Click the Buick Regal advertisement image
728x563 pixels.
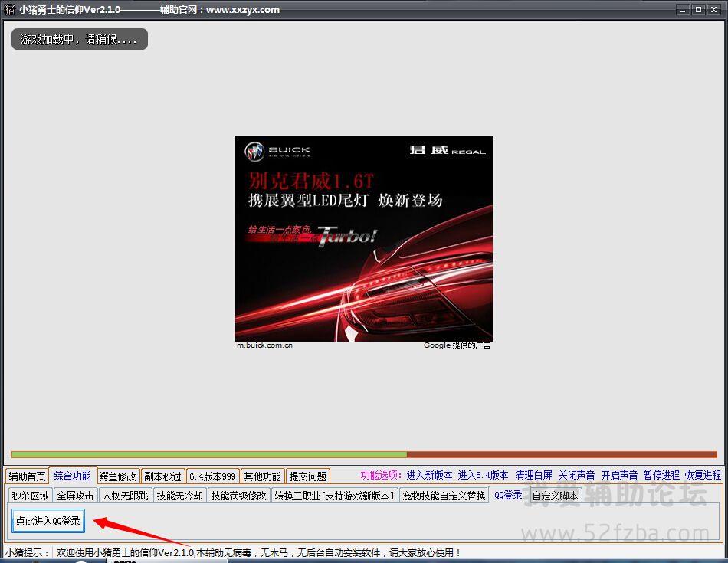[x=364, y=238]
